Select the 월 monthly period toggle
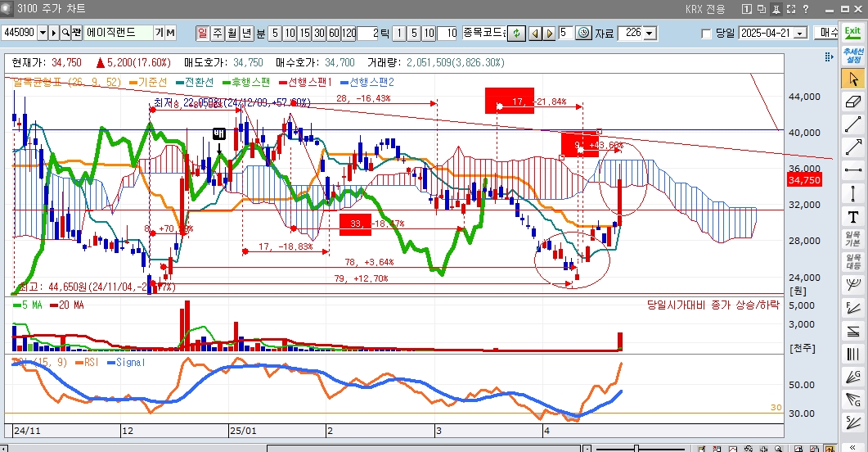This screenshot has width=868, height=452. tap(232, 33)
